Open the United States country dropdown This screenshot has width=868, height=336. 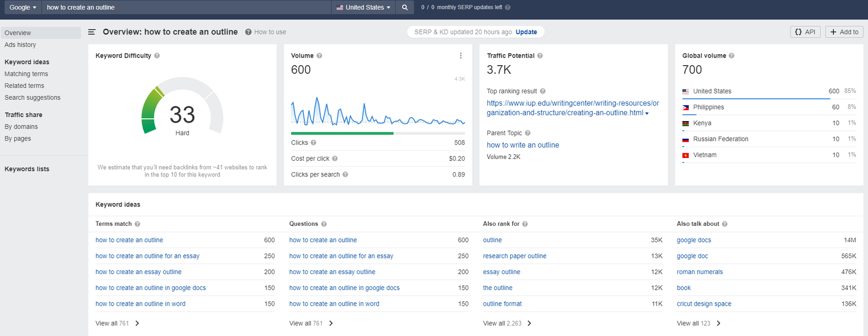click(363, 8)
